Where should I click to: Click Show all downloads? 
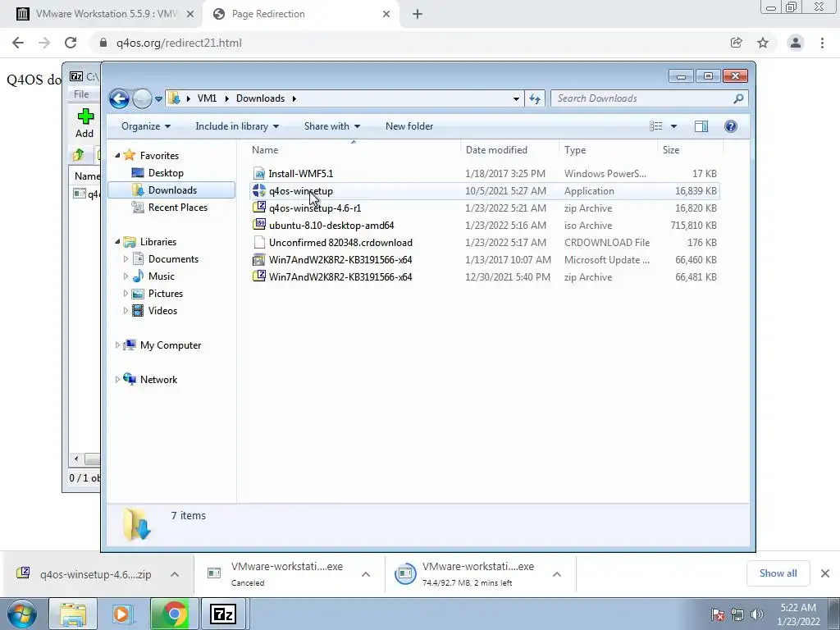778,573
